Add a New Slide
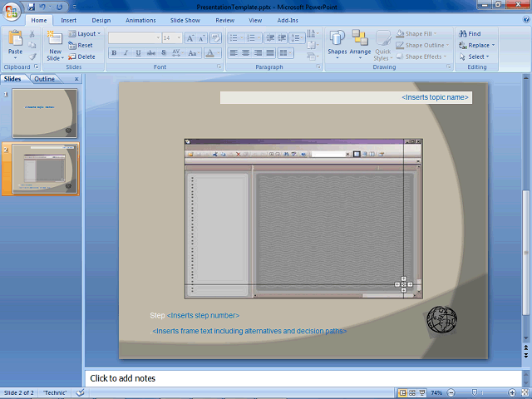The height and width of the screenshot is (399, 532). [x=56, y=45]
